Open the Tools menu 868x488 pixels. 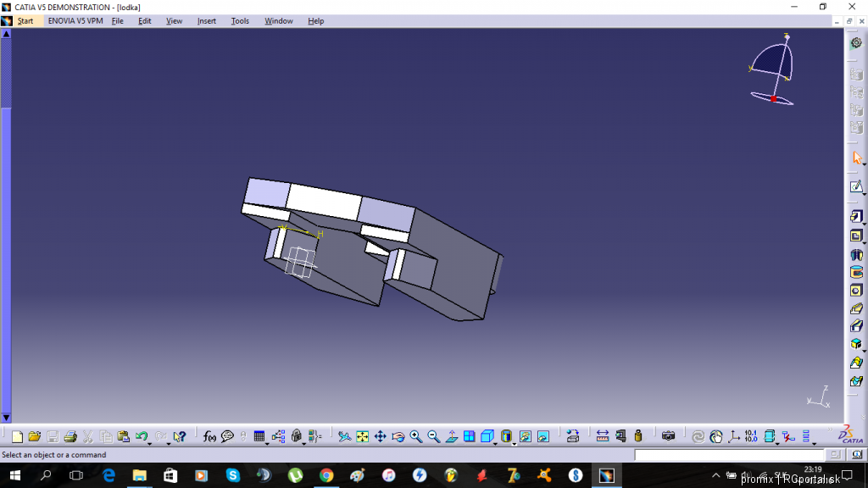(x=240, y=21)
